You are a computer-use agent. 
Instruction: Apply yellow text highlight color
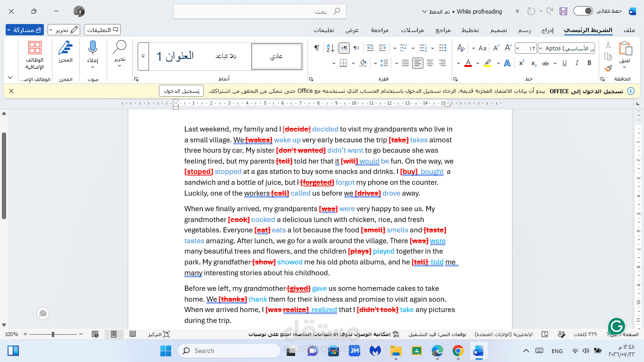point(488,63)
